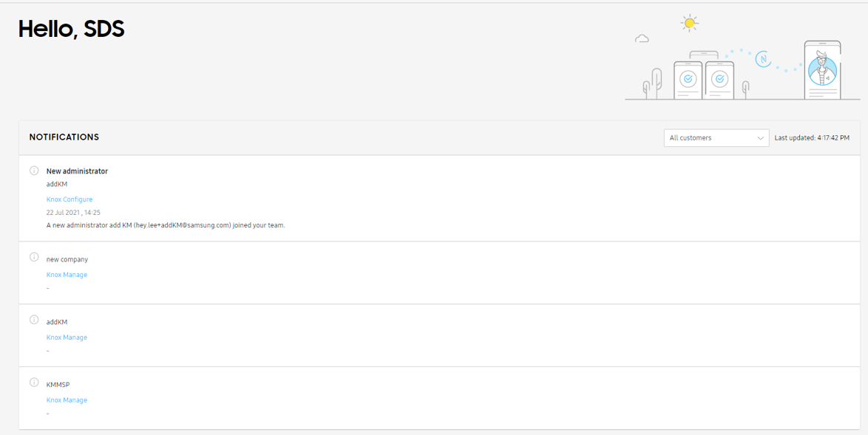Click the cloud icon in the header illustration
868x435 pixels.
[642, 38]
